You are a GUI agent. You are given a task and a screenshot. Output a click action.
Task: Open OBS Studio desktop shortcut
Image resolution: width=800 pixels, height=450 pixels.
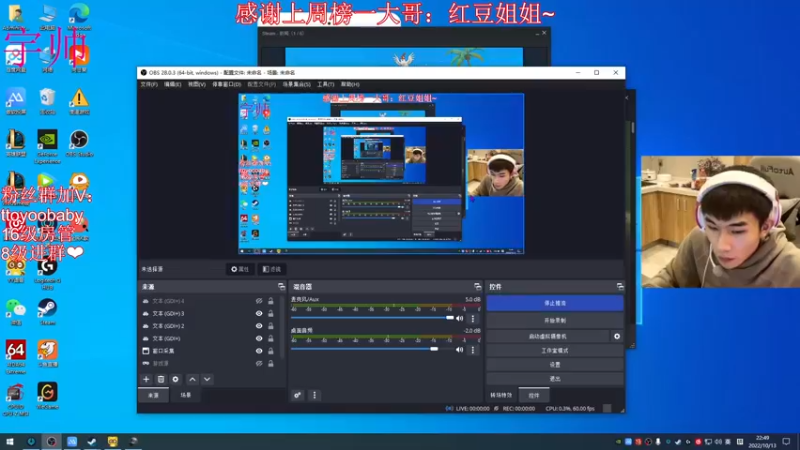79,143
